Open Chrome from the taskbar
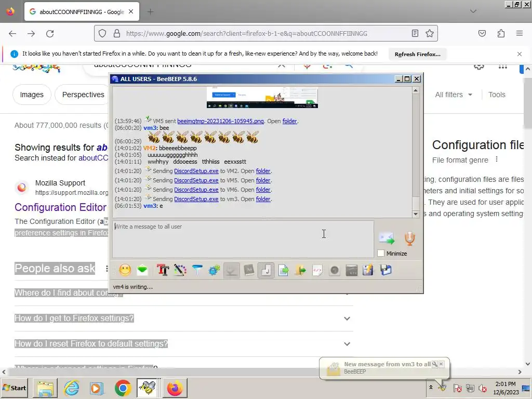 [x=123, y=388]
